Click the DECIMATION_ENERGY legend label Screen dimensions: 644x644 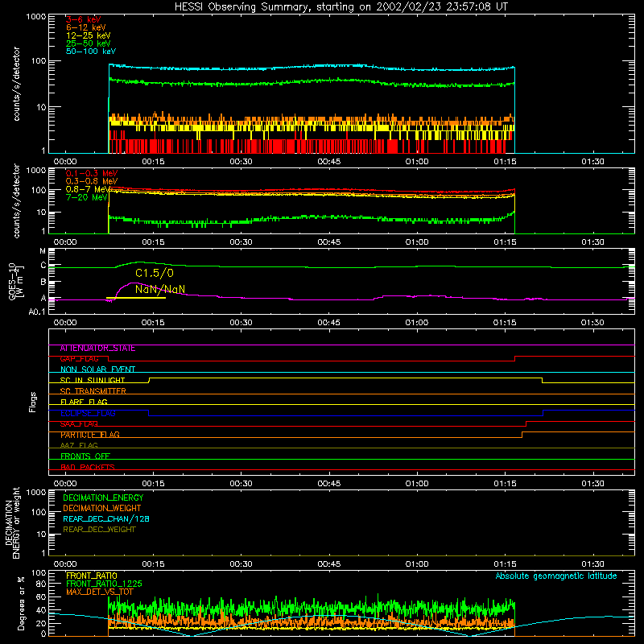[103, 497]
